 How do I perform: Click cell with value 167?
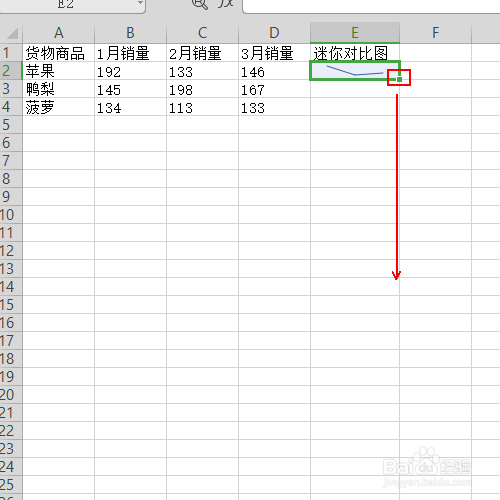tap(274, 89)
